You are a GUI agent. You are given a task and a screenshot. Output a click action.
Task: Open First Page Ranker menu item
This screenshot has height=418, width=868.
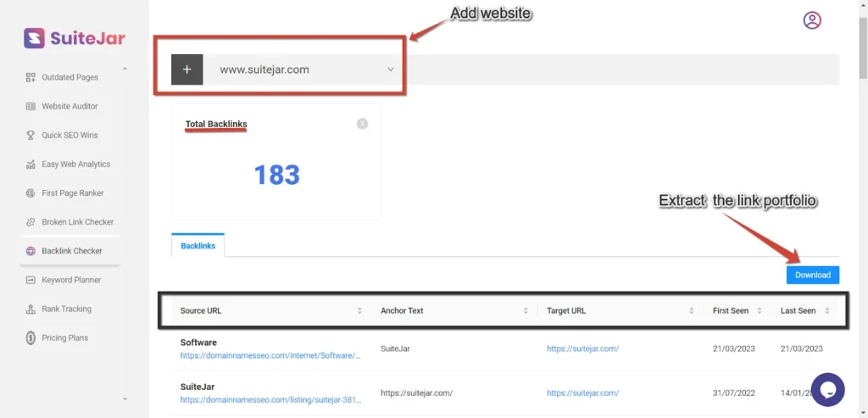(x=70, y=193)
